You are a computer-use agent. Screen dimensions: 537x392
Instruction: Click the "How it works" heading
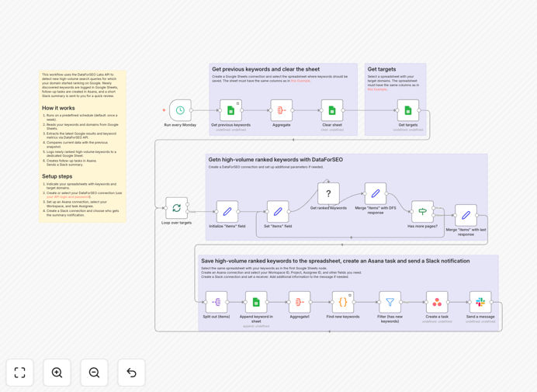(x=58, y=108)
